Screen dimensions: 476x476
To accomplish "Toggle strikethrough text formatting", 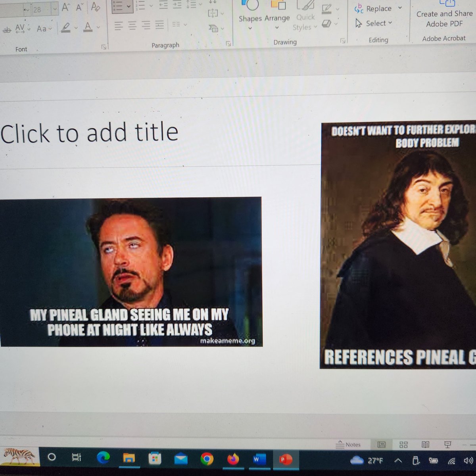I will click(x=7, y=30).
